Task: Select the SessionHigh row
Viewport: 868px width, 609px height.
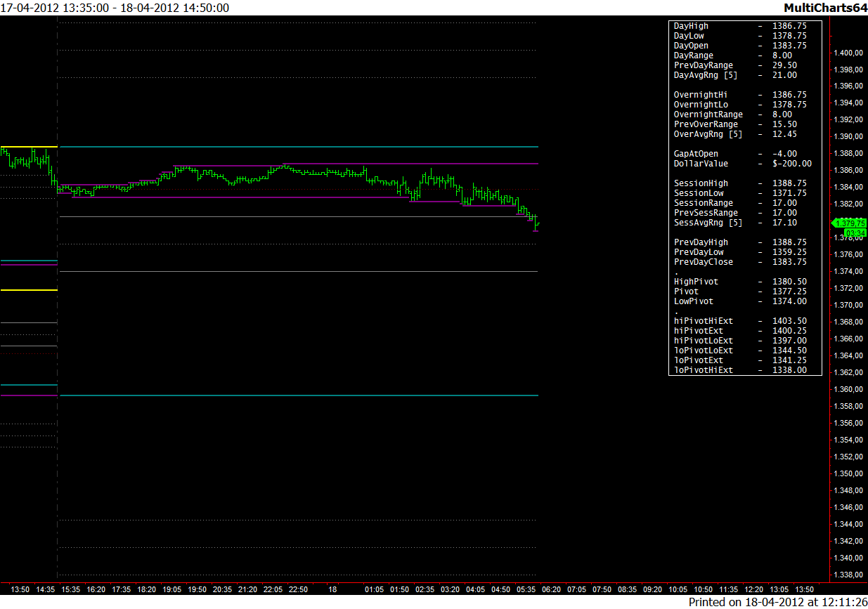Action: click(740, 183)
